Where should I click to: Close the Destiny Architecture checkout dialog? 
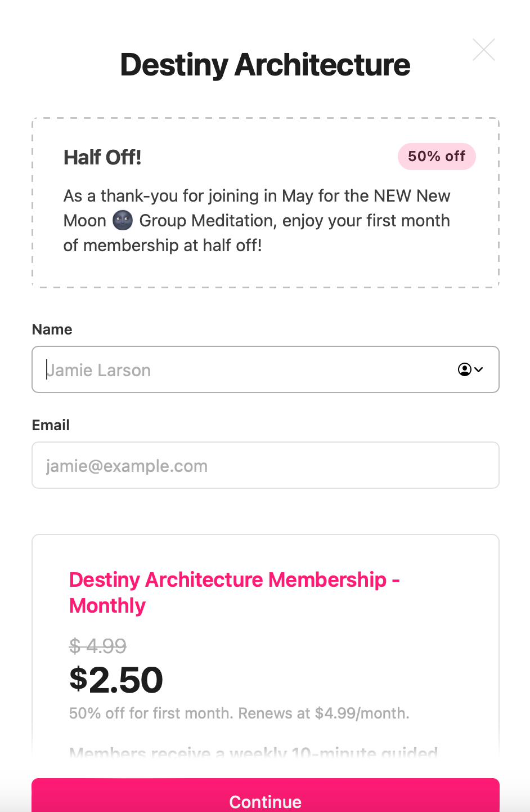tap(484, 50)
